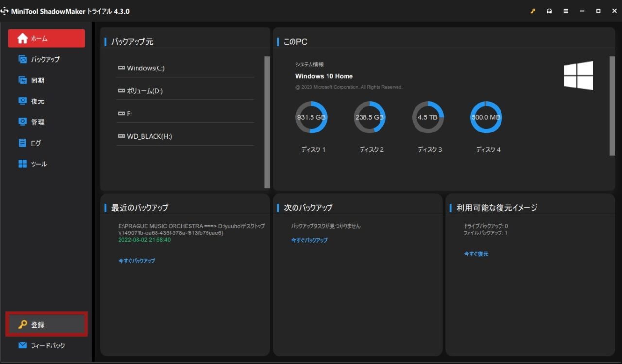Click the ログ clipboard icon in sidebar
Viewport: 622px width, 364px height.
(x=22, y=143)
